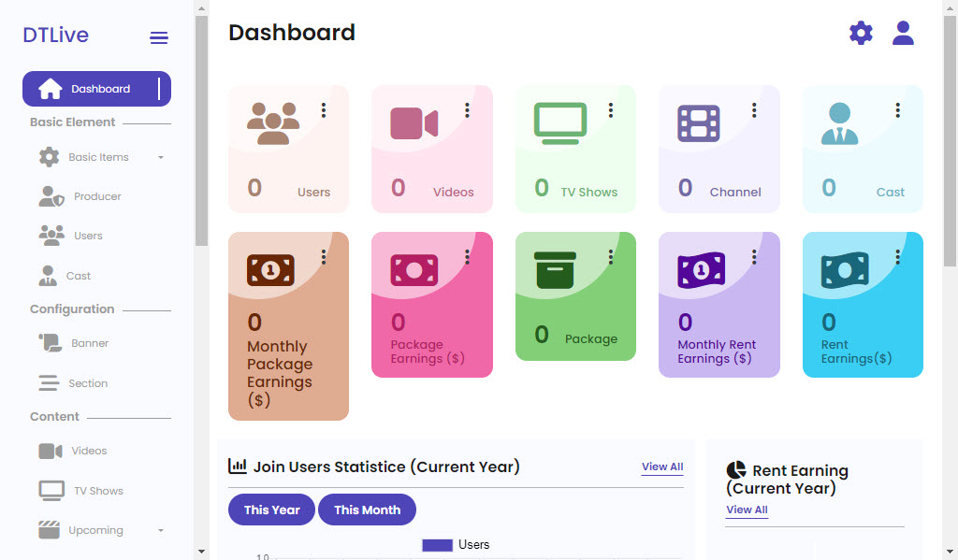
Task: Expand the Upcoming sidebar submenu
Action: coord(161,531)
